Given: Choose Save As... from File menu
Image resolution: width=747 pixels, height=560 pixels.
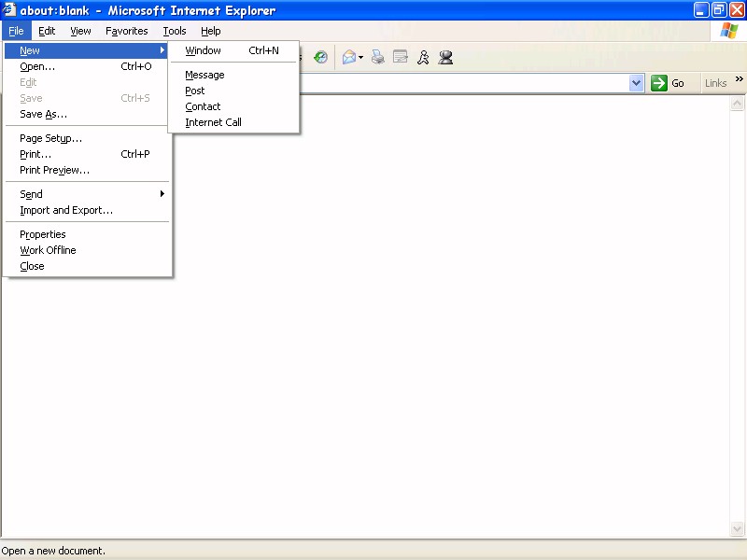Looking at the screenshot, I should pos(86,114).
